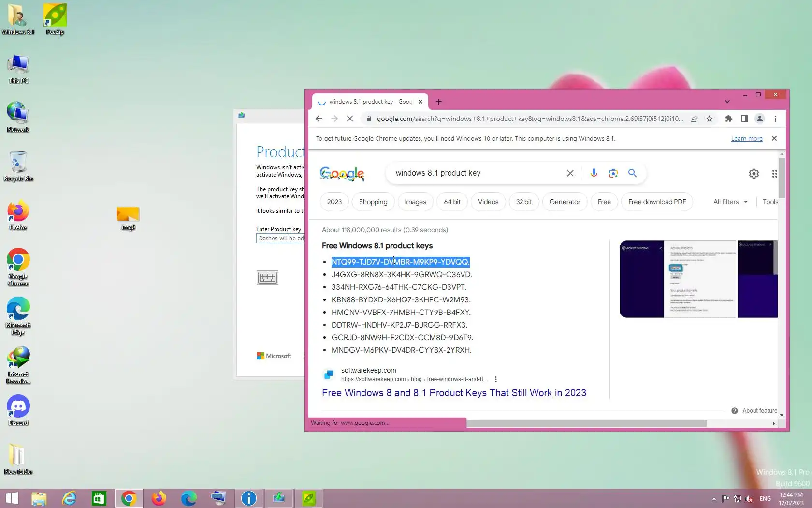The width and height of the screenshot is (812, 508).
Task: Start Google voice search
Action: 594,173
